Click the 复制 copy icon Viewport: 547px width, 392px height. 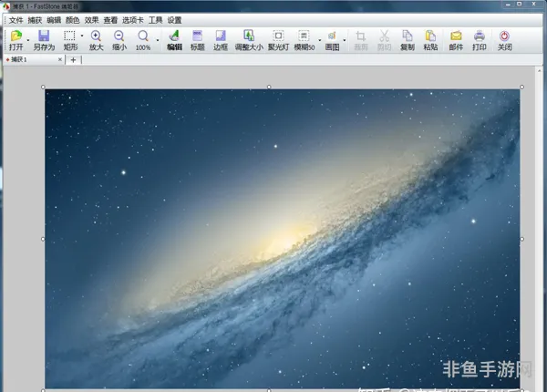click(408, 40)
